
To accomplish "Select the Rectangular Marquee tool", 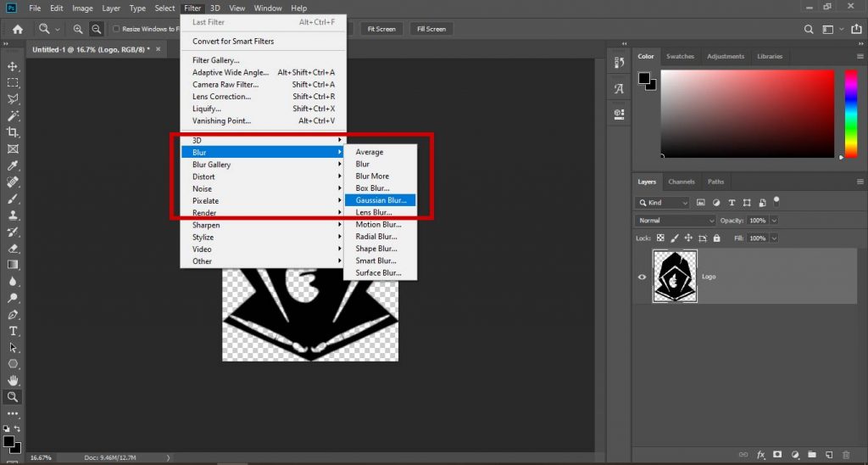I will [12, 82].
